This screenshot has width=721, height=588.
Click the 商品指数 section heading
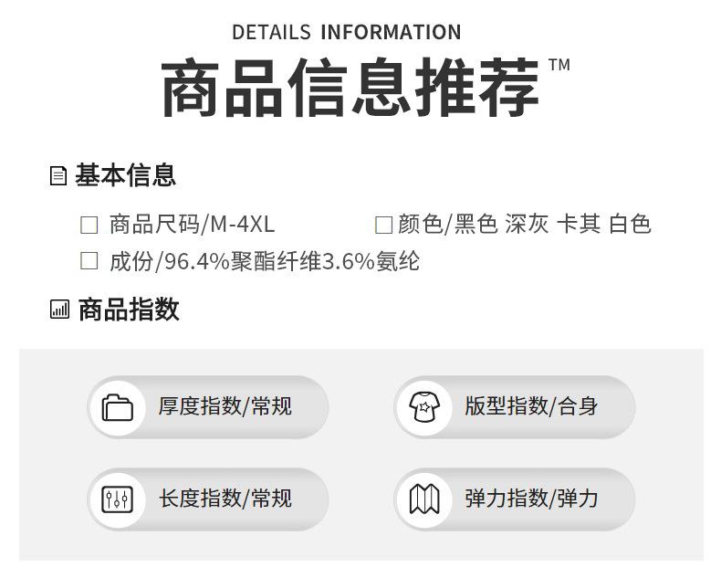tap(129, 310)
